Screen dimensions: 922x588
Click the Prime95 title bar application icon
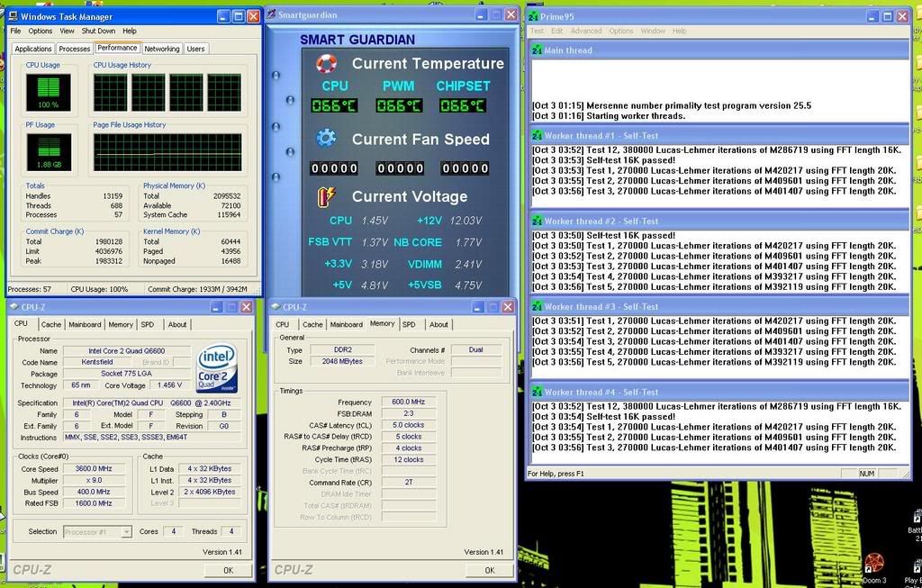(x=533, y=16)
